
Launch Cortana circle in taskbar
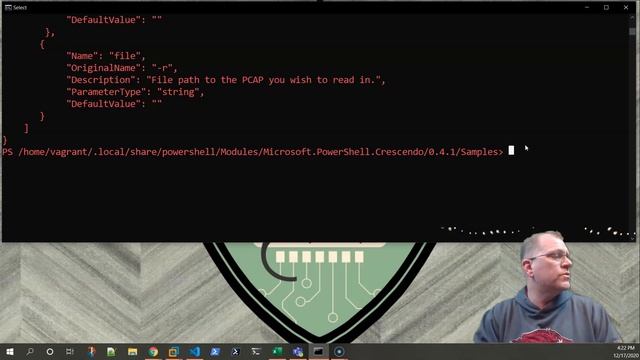50,351
